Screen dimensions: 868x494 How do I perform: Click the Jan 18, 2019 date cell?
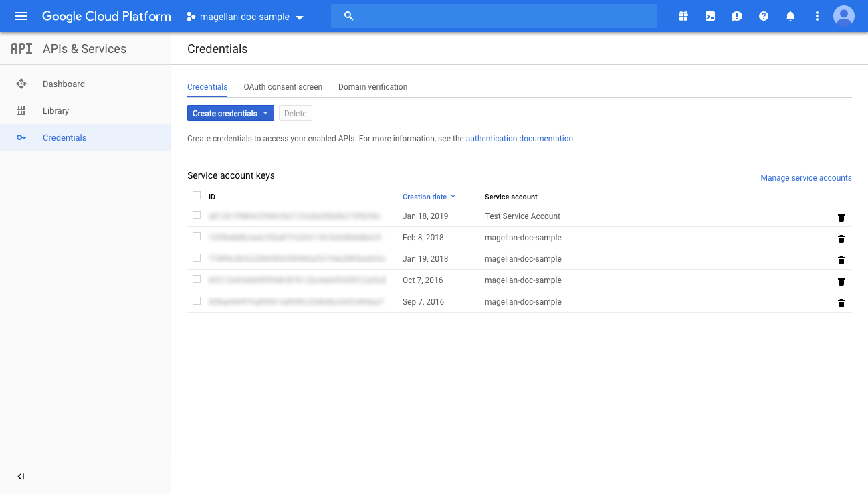pos(425,216)
